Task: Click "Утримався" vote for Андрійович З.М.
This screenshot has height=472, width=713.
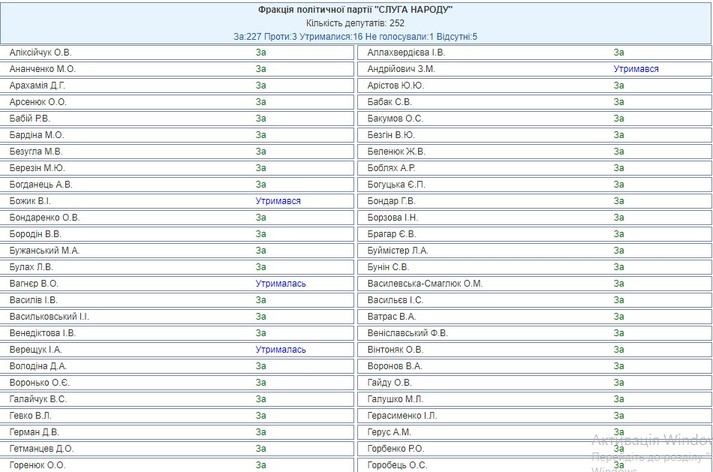Action: tap(636, 69)
